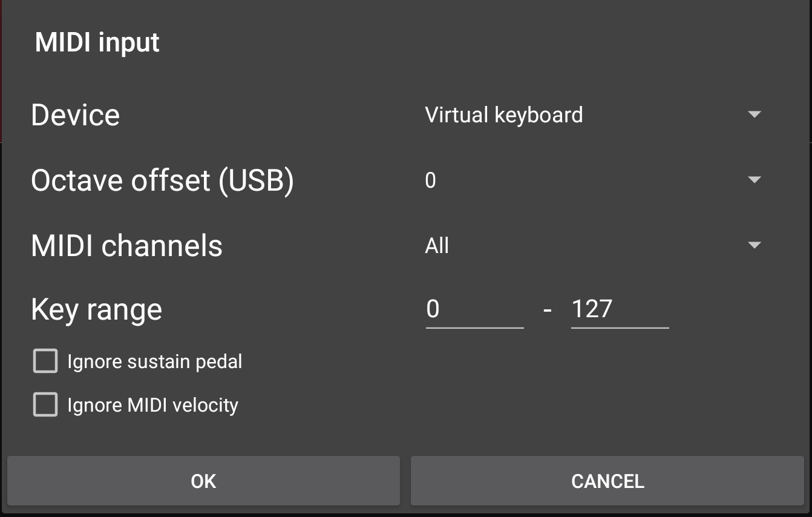Click the MIDI channels dropdown arrow
812x517 pixels.
coord(754,245)
